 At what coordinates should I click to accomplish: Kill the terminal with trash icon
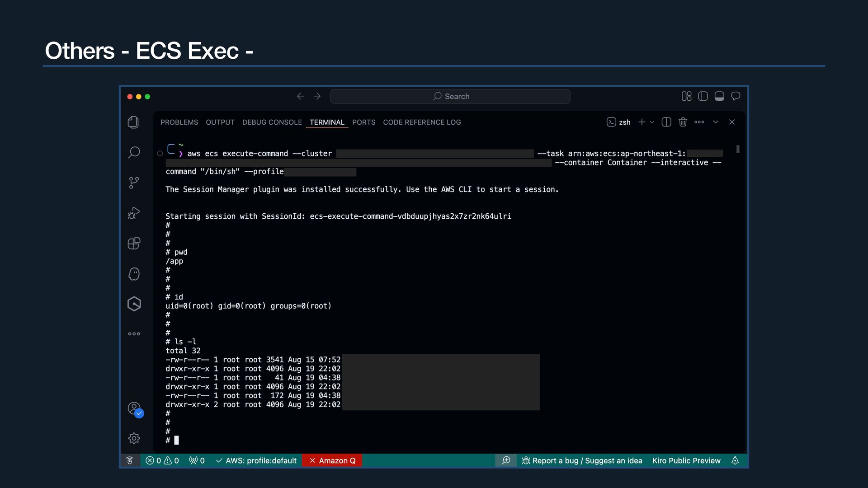(683, 122)
